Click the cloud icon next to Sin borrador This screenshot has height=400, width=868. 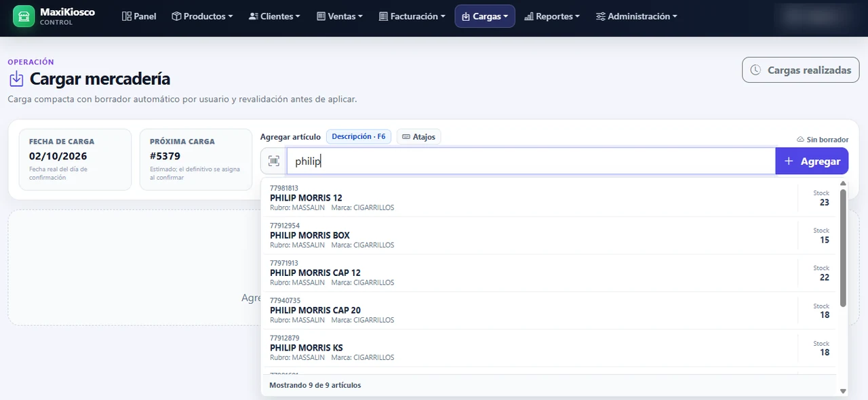(800, 140)
